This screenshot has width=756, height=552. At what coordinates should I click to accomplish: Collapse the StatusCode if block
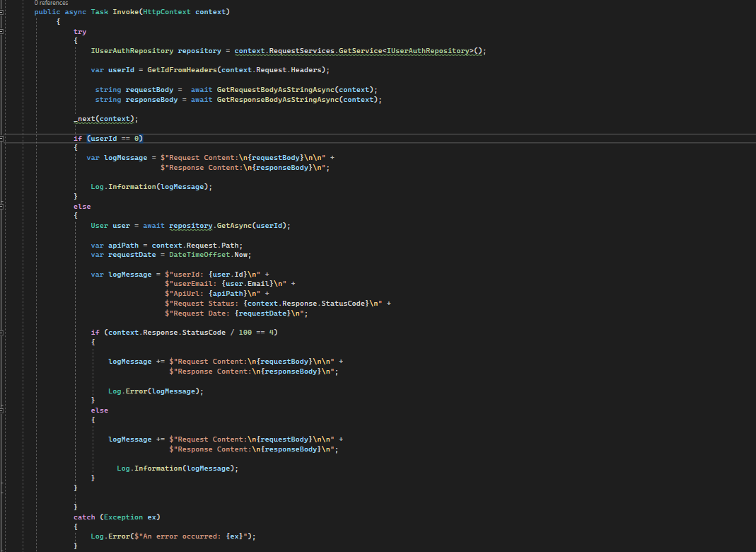[3, 332]
